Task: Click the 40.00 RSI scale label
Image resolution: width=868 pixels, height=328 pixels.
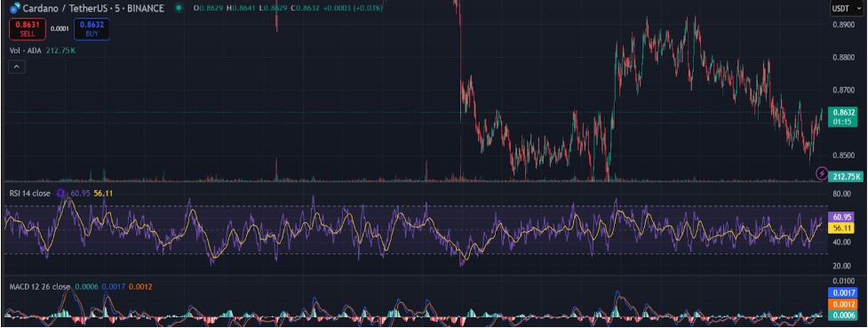Action: point(842,242)
